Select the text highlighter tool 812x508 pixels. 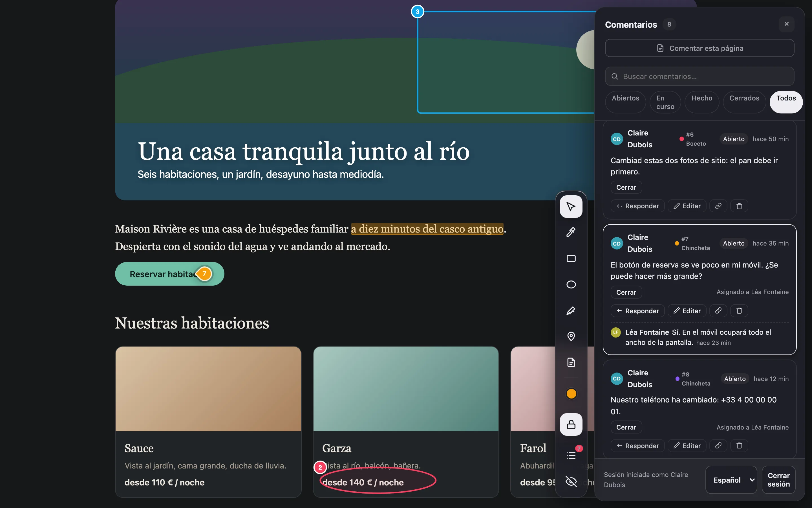pyautogui.click(x=571, y=310)
